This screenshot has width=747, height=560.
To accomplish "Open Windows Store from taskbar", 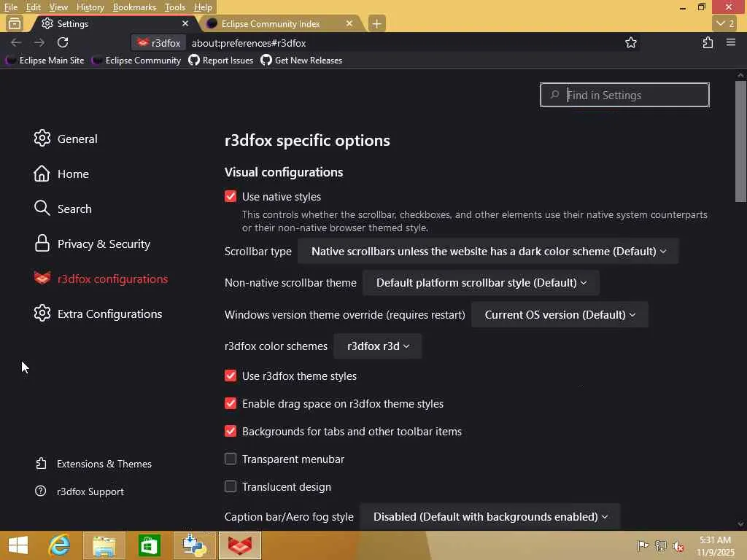I will pos(149,545).
